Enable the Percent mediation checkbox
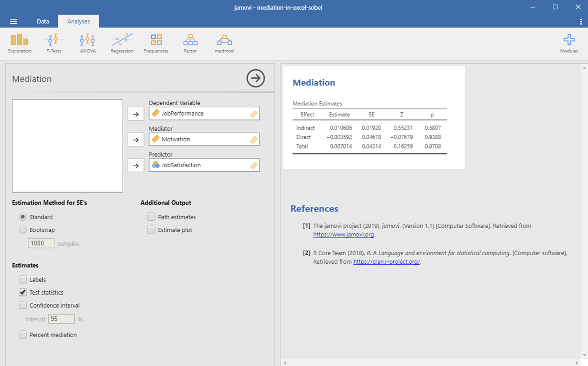Image resolution: width=588 pixels, height=366 pixels. tap(23, 335)
